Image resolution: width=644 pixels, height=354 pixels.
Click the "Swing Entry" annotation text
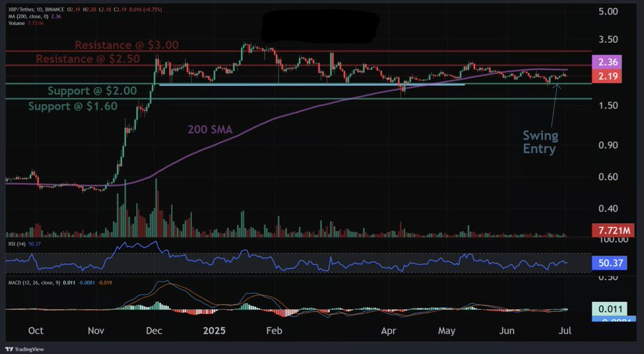tap(540, 142)
